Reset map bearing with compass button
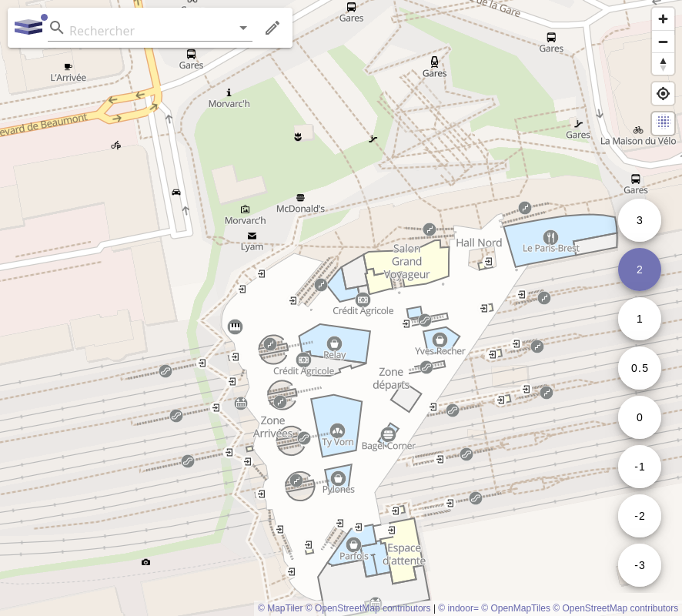Viewport: 682px width, 616px height. [663, 64]
